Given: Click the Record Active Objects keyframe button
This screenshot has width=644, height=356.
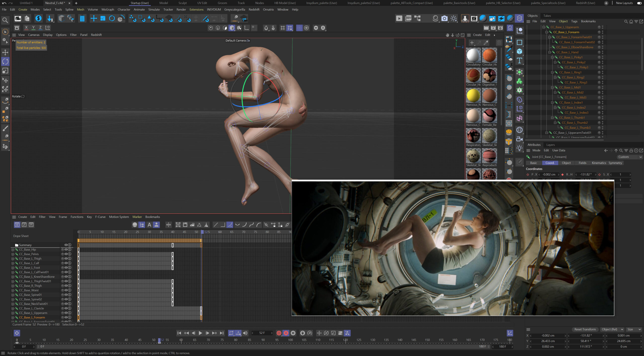Looking at the screenshot, I should pyautogui.click(x=279, y=333).
